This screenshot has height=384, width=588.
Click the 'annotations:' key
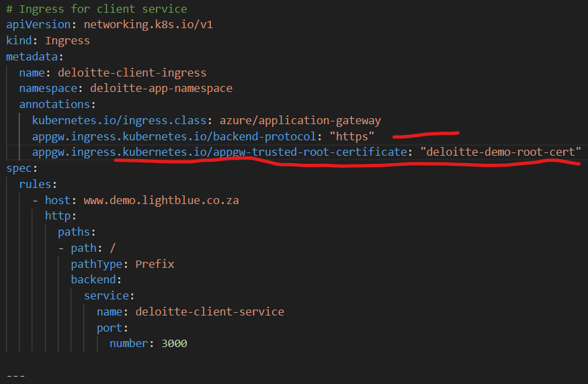[57, 104]
